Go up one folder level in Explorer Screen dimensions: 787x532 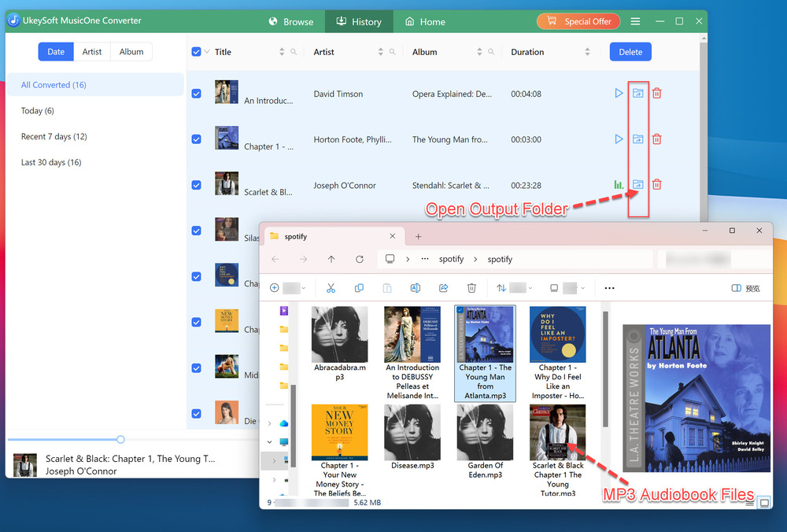click(x=331, y=259)
